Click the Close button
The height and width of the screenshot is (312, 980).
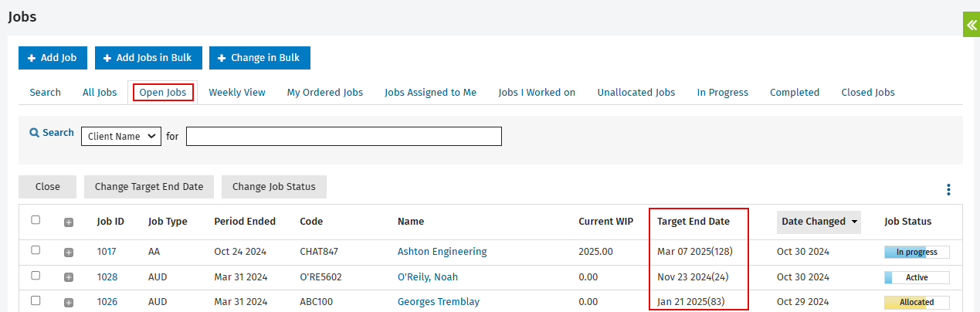48,187
